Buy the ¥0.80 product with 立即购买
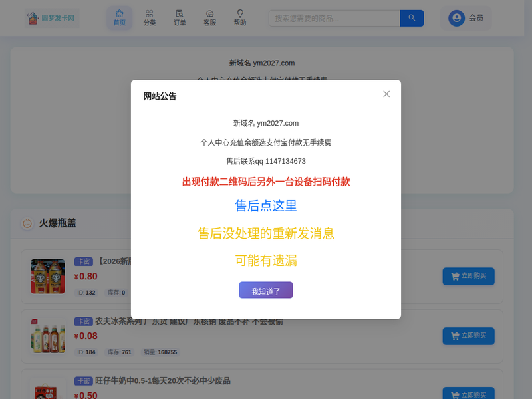 pos(468,276)
